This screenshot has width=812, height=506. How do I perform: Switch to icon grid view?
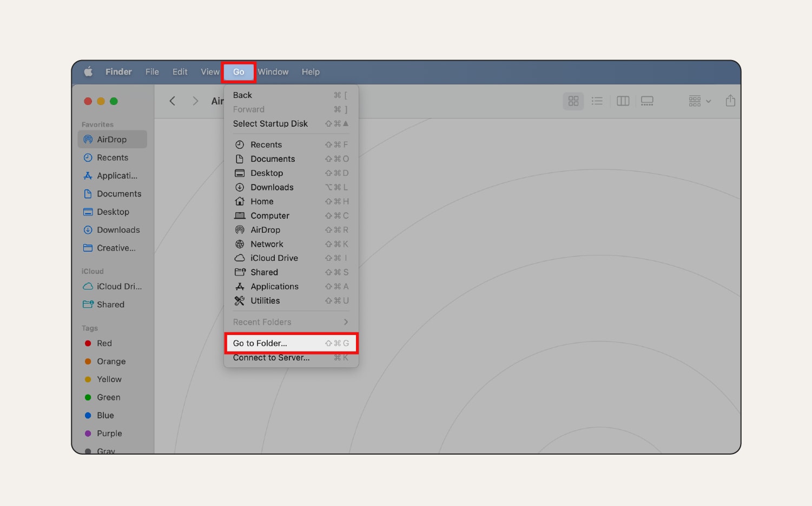[573, 101]
